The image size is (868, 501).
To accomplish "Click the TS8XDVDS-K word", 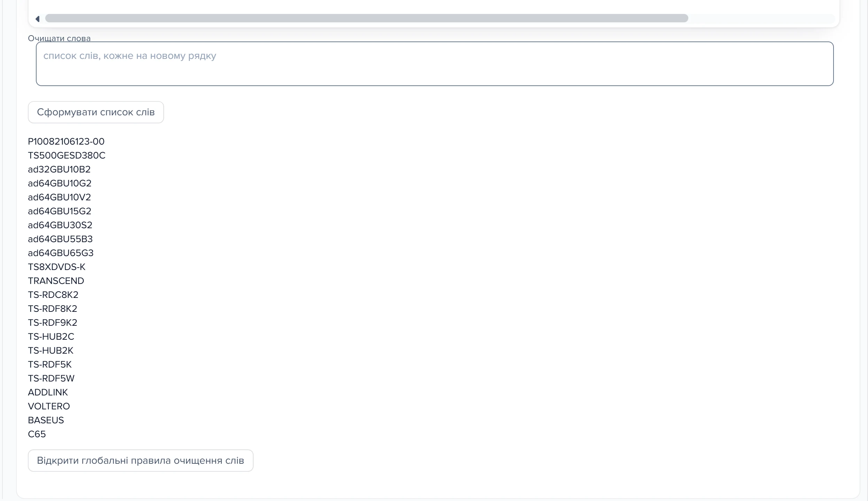I will (x=56, y=267).
